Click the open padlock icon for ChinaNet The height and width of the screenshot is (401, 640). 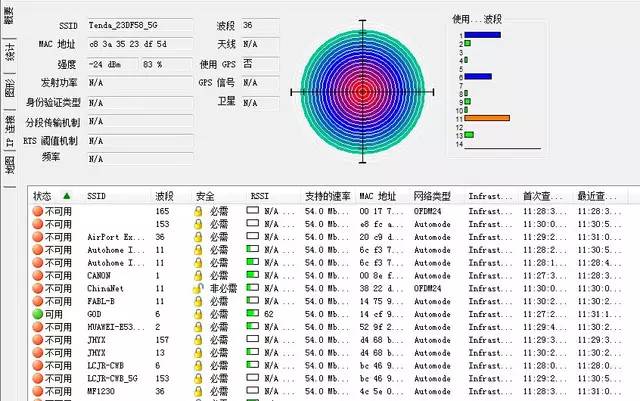tap(199, 288)
